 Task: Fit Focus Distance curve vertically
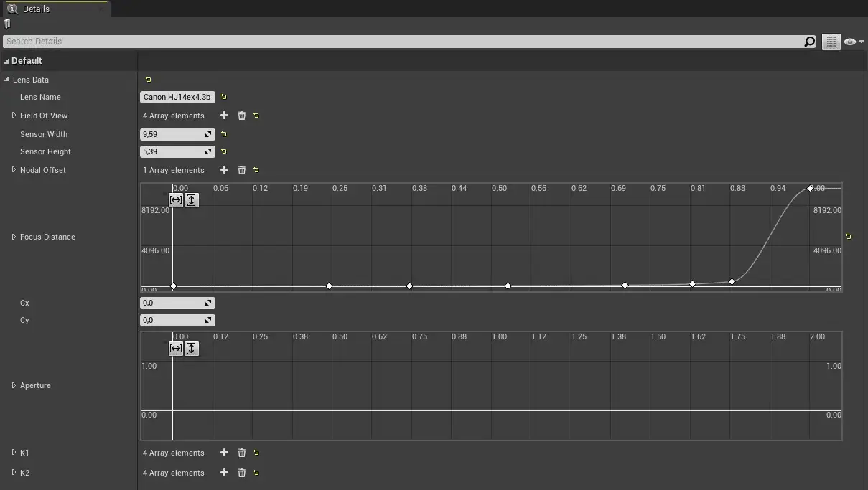[192, 200]
